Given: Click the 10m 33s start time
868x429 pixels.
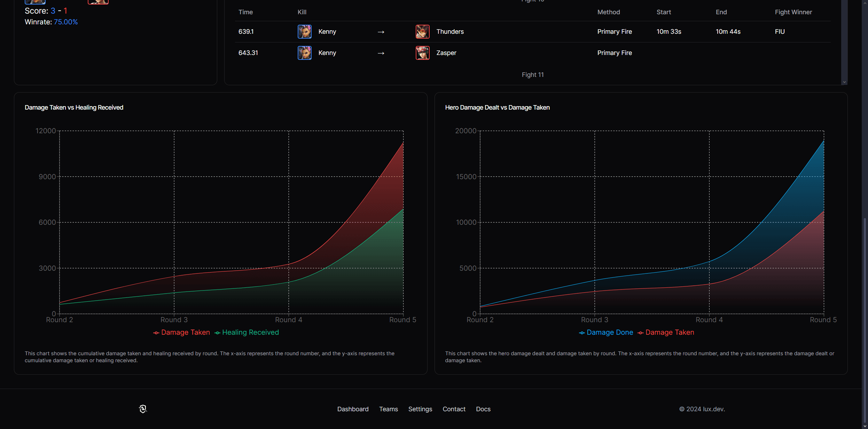Looking at the screenshot, I should pos(669,32).
